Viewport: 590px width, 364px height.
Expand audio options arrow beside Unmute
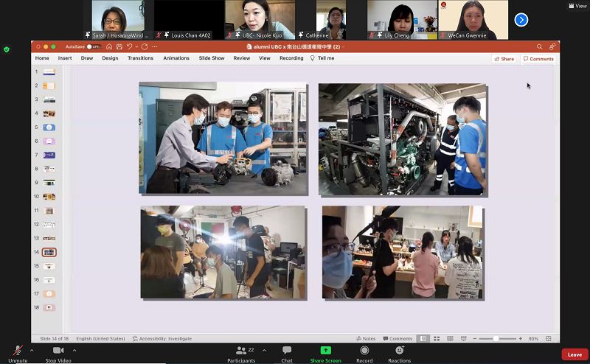pos(32,350)
